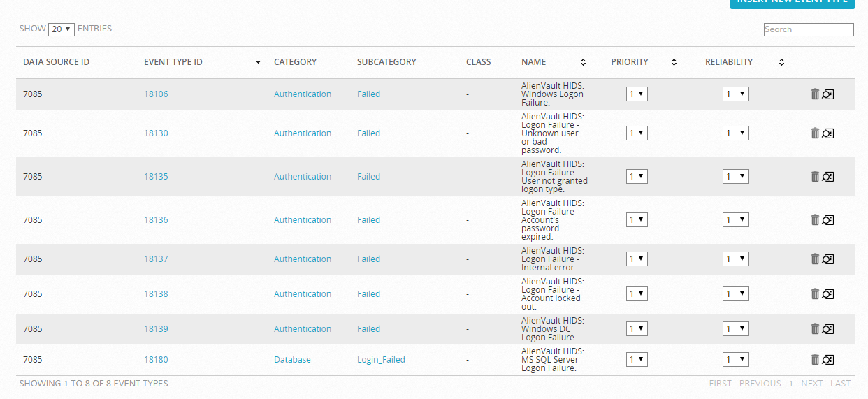Open event type ID 18138 link
Viewport: 868px width, 399px height.
(x=156, y=294)
